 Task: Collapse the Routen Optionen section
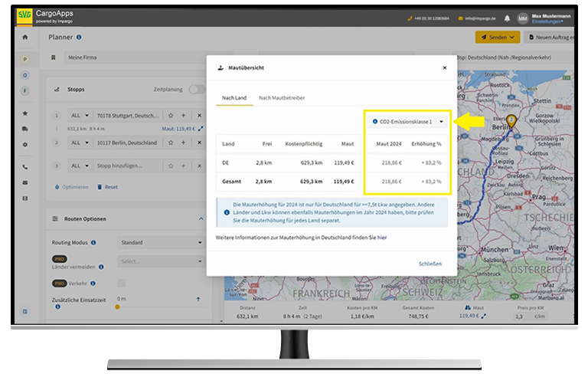(x=201, y=218)
